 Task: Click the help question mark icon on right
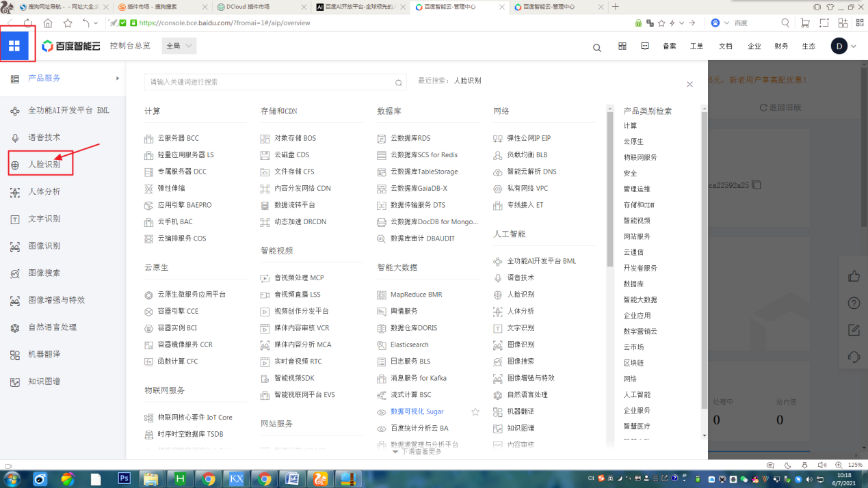[x=853, y=303]
